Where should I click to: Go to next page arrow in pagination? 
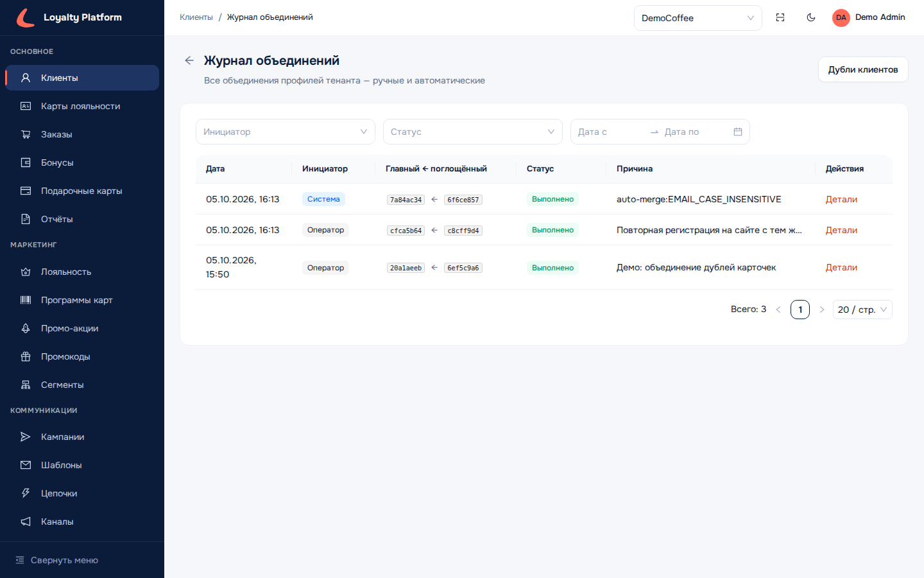822,310
